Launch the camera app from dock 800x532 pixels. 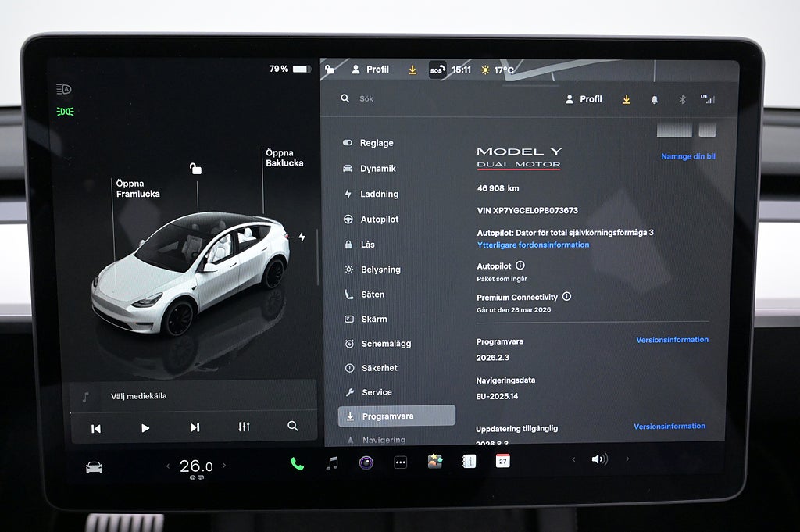pos(366,462)
